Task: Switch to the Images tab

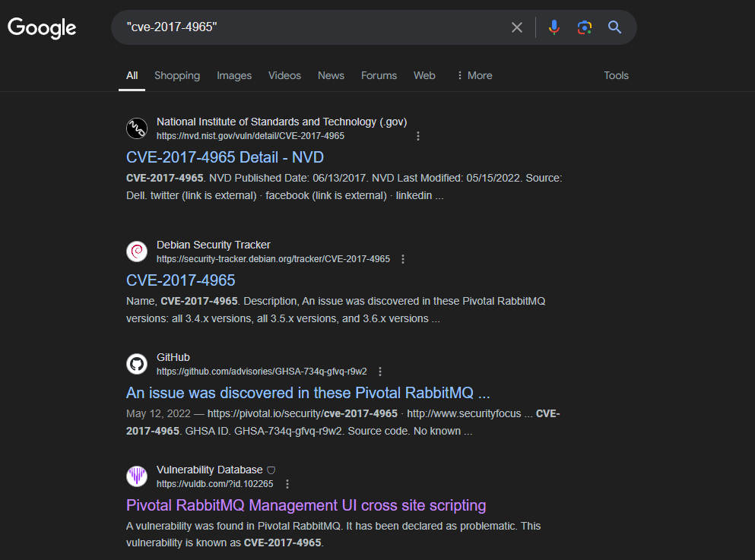Action: (x=234, y=75)
